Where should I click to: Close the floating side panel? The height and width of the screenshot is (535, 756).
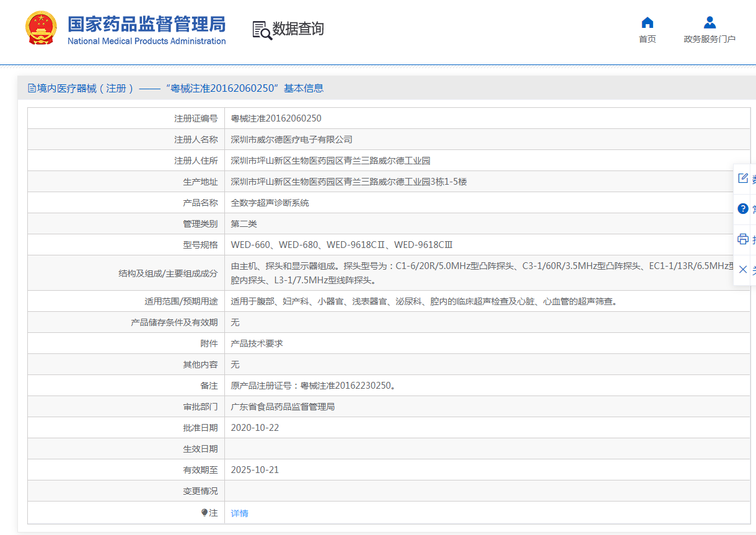tap(743, 269)
